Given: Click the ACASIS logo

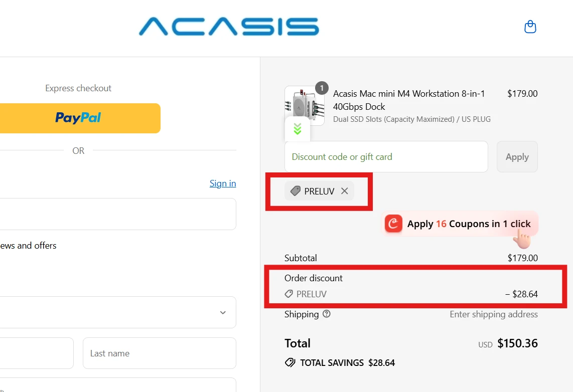Looking at the screenshot, I should [x=229, y=27].
